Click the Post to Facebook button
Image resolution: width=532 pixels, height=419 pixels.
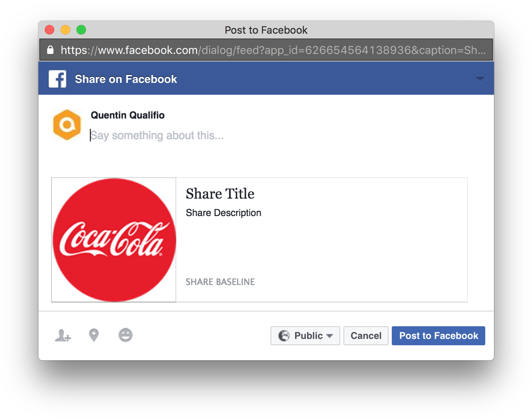pos(439,336)
